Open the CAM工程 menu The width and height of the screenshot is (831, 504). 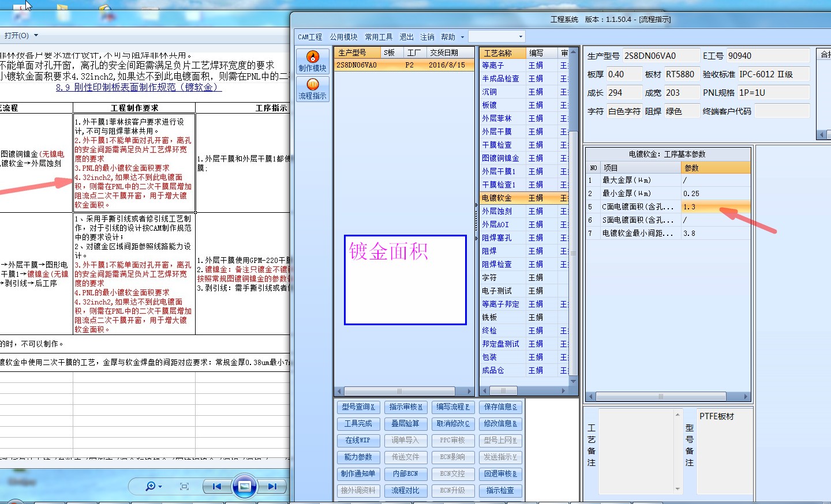click(310, 37)
